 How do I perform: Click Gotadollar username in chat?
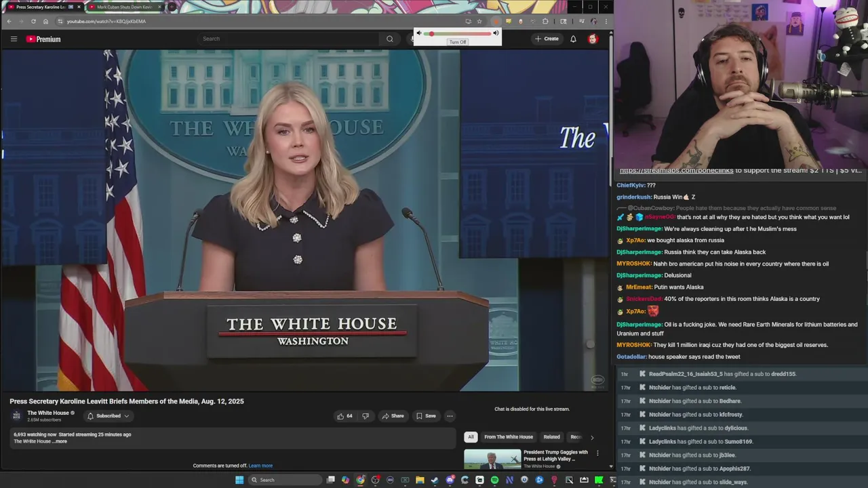tap(631, 357)
